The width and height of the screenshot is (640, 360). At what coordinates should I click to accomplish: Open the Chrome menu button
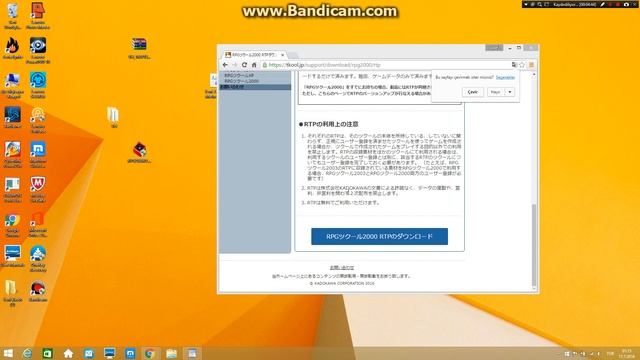coord(531,65)
